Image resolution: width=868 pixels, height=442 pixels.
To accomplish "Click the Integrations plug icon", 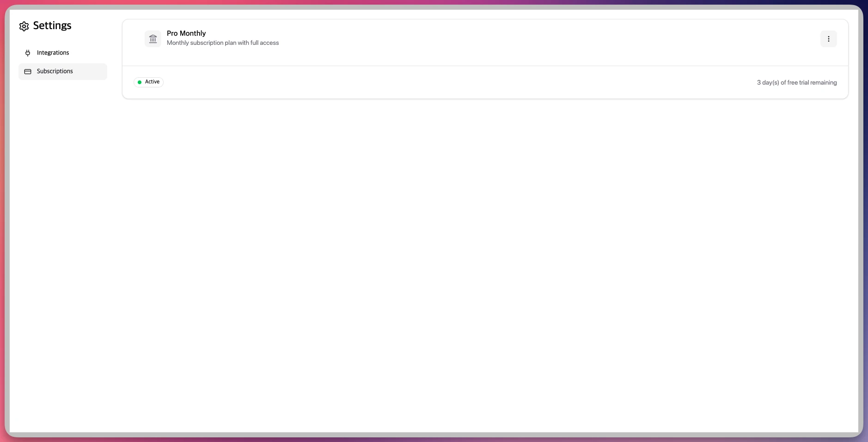I will coord(28,53).
